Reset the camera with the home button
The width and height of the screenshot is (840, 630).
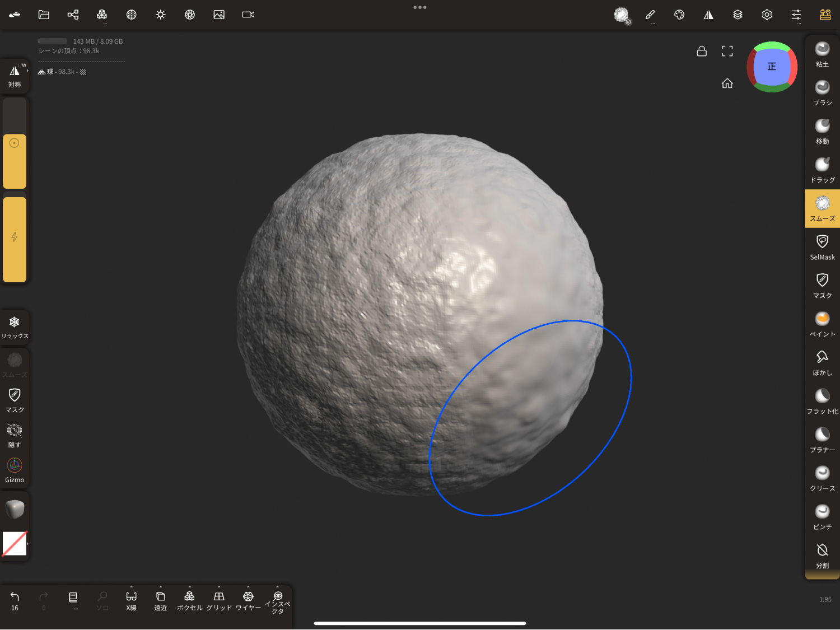pyautogui.click(x=727, y=83)
